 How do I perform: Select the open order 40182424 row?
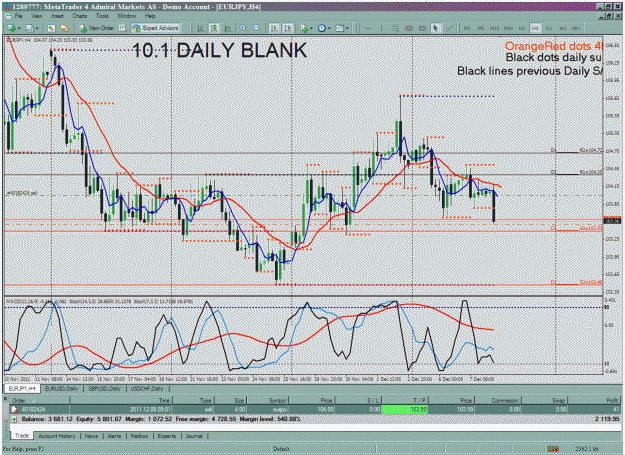[x=315, y=409]
